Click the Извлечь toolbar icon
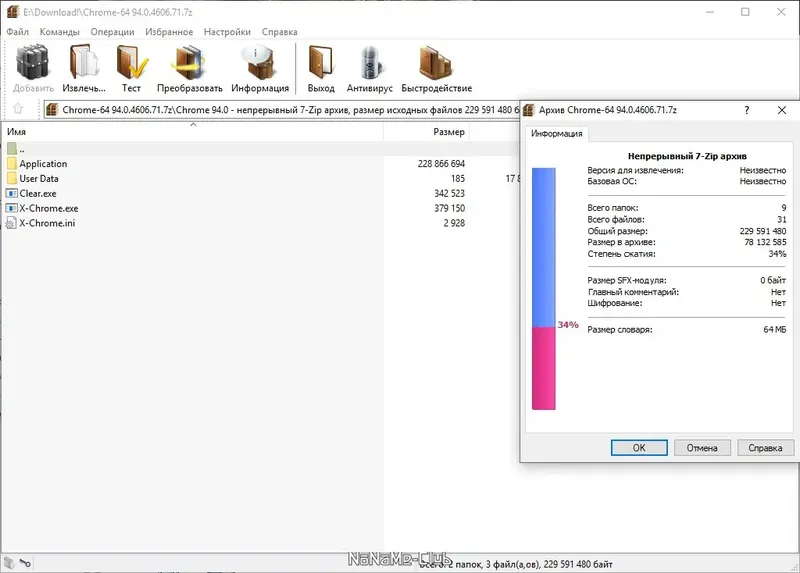Viewport: 800px width, 573px height. pyautogui.click(x=84, y=63)
